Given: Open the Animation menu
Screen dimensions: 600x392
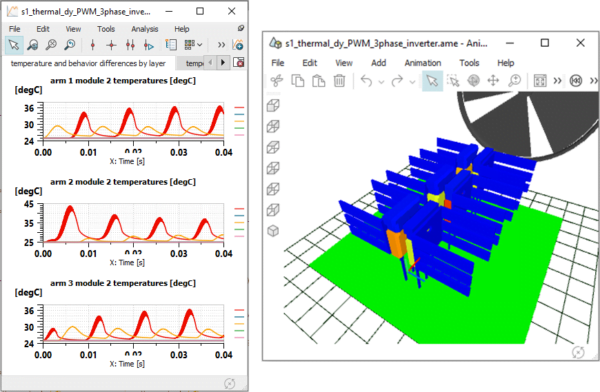Looking at the screenshot, I should tap(423, 63).
